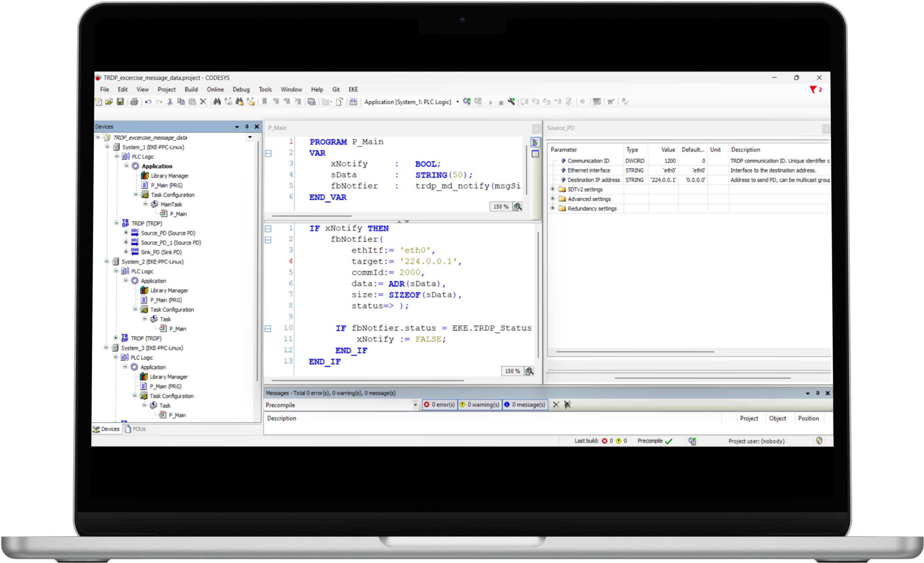Click the Save project toolbar icon
The image size is (924, 563).
[120, 102]
